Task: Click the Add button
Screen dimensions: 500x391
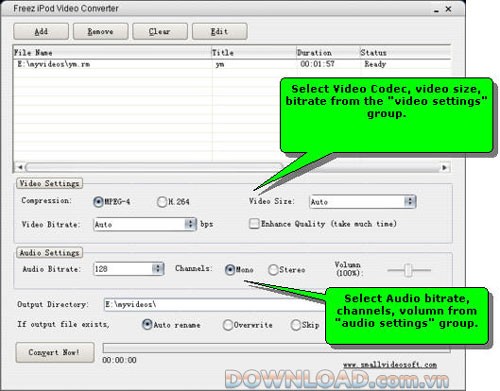Action: 41,32
